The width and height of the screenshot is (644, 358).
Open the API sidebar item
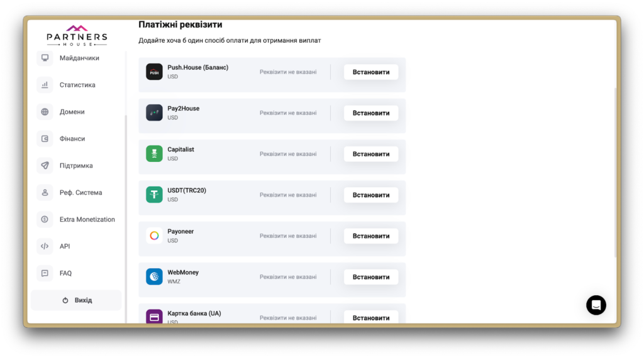pos(65,246)
